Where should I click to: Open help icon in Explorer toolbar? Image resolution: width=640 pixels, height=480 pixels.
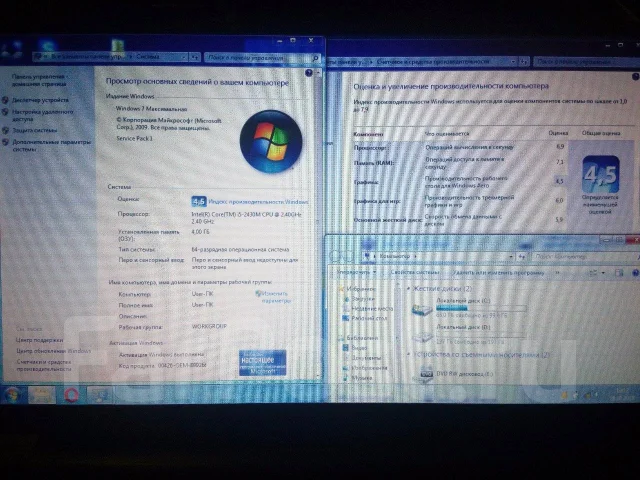click(636, 273)
